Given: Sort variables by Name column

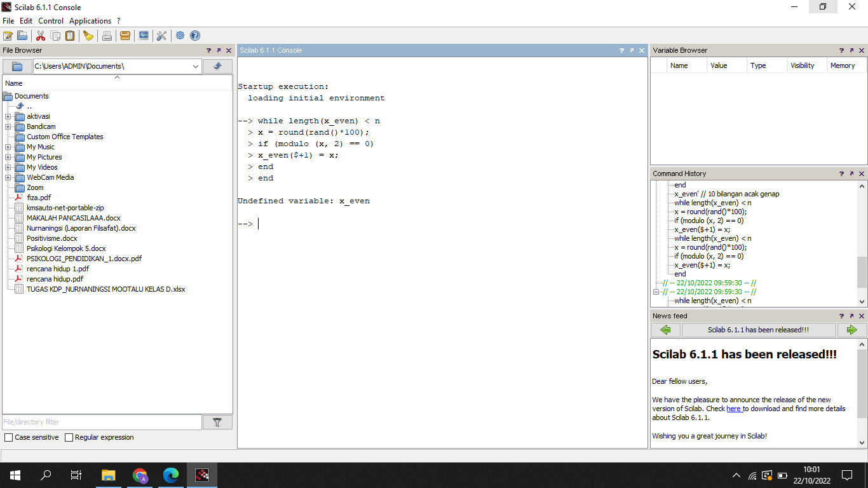Looking at the screenshot, I should (687, 65).
